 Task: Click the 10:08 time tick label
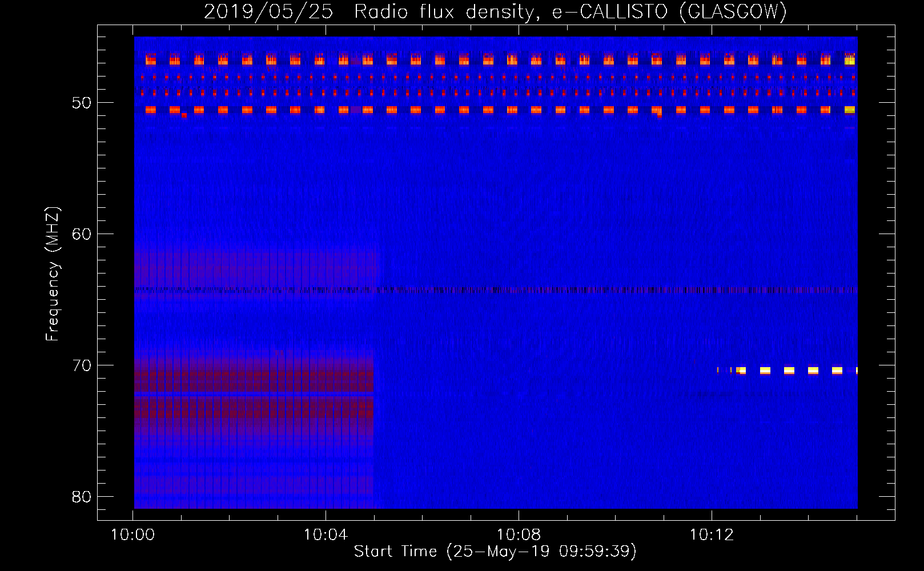pos(519,535)
